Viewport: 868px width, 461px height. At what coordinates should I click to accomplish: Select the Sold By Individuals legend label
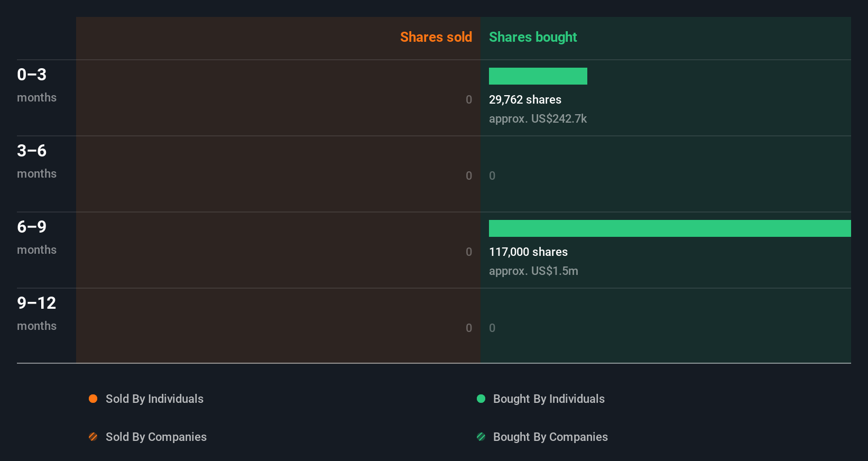click(x=154, y=399)
